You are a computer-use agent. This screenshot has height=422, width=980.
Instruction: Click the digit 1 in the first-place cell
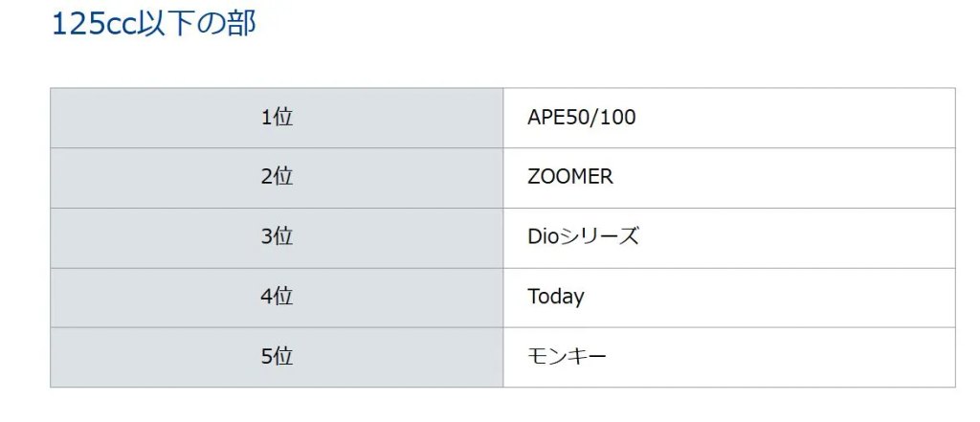pos(266,118)
